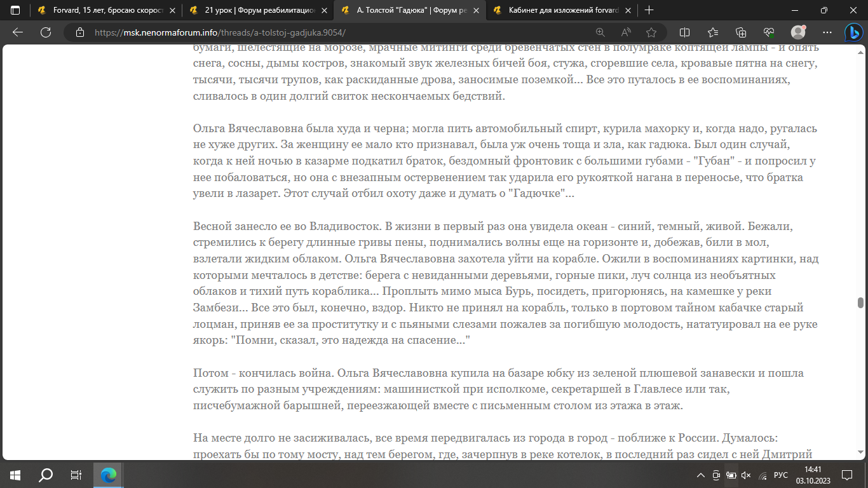Switch the РУС input language
Screen dimensions: 868x488
781,475
